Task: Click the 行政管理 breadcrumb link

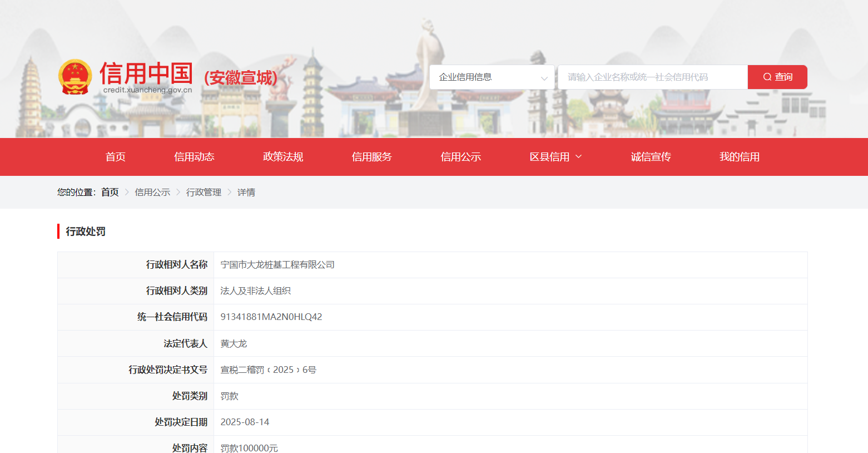Action: 204,192
